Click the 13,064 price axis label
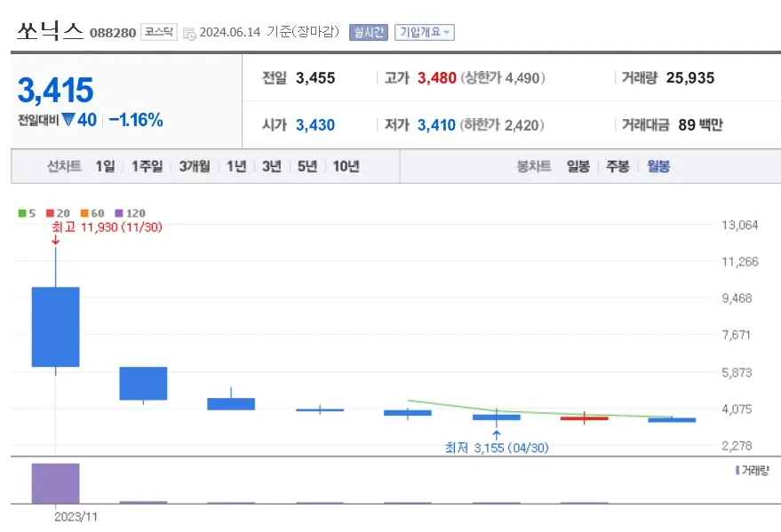 tap(740, 225)
